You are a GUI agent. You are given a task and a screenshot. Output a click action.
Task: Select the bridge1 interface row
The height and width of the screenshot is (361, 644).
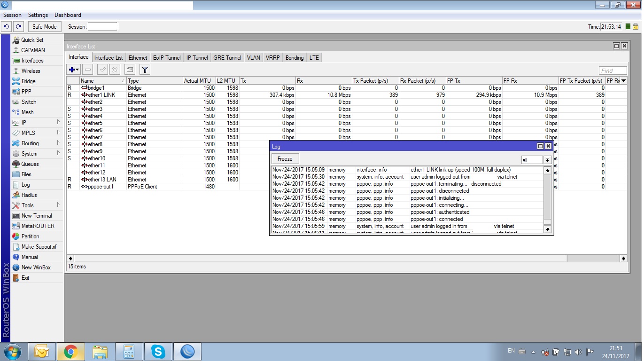[347, 88]
